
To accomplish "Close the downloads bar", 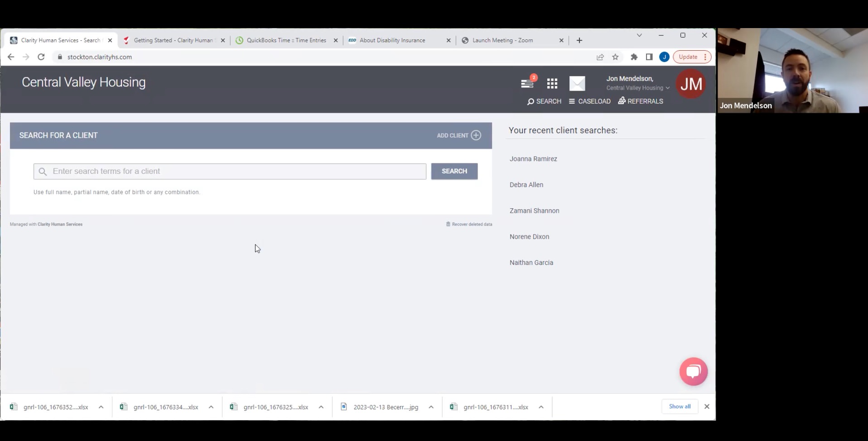I will (707, 407).
